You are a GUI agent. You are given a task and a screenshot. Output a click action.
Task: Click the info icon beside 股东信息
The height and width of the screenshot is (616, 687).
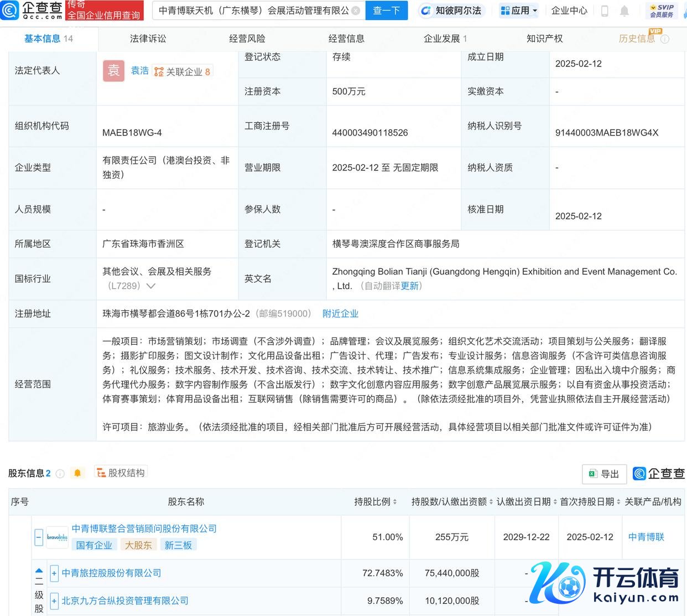click(x=61, y=474)
